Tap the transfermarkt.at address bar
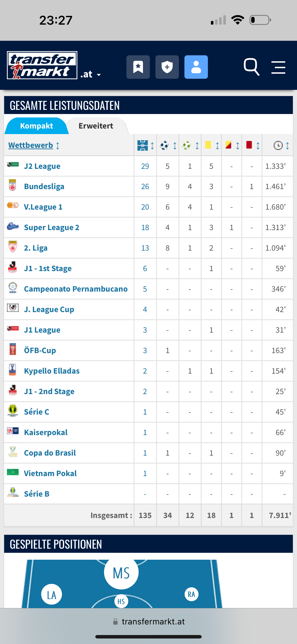Screen dimensions: 297x644 pos(148,621)
